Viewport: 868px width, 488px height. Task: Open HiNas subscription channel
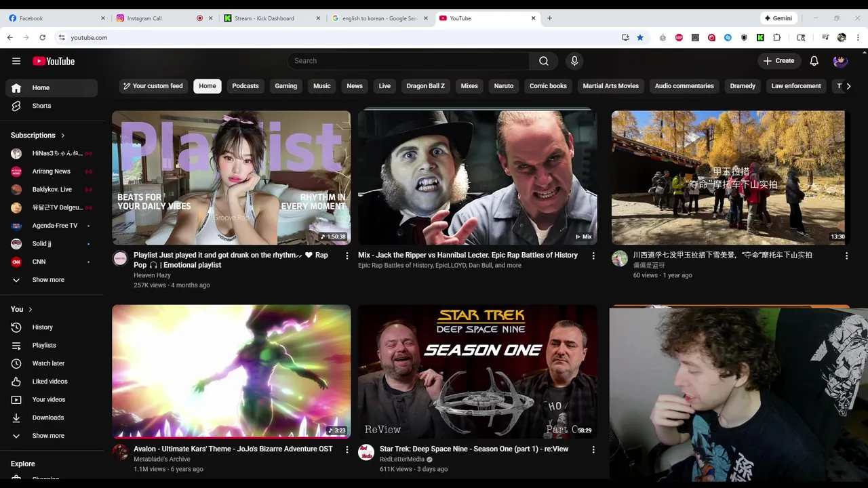tap(52, 153)
